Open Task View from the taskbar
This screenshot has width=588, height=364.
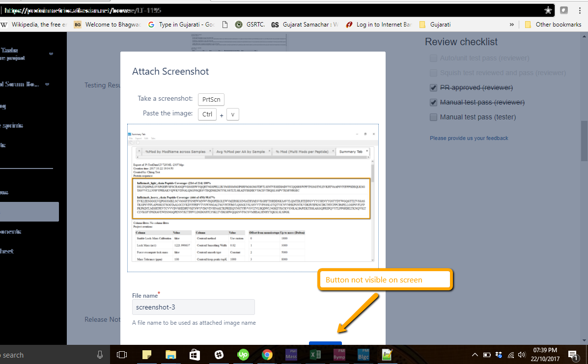click(x=122, y=355)
